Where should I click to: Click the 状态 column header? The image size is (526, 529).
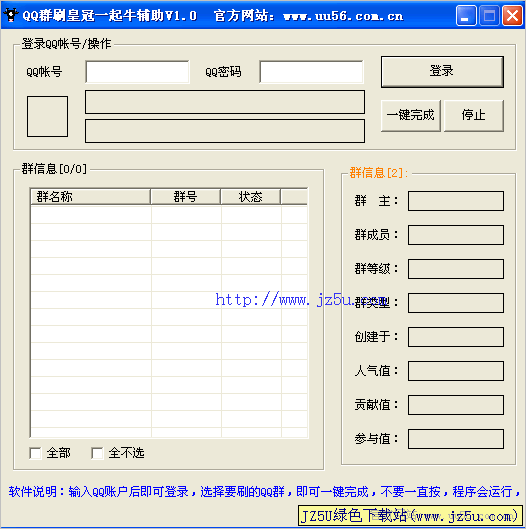(250, 196)
